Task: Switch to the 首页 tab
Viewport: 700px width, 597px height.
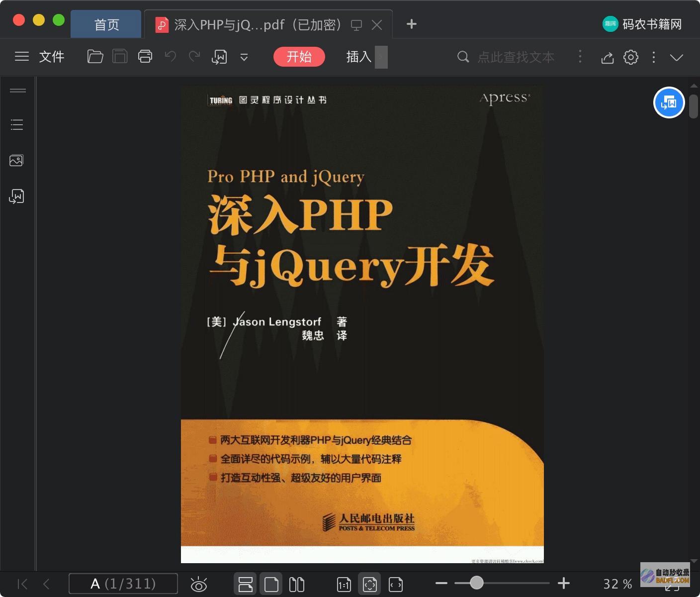Action: click(x=106, y=24)
